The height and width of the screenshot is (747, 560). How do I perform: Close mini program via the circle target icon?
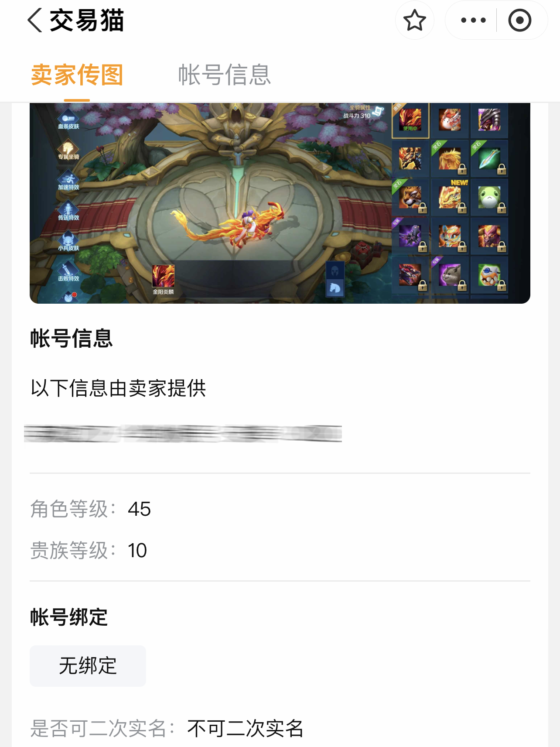pyautogui.click(x=519, y=20)
